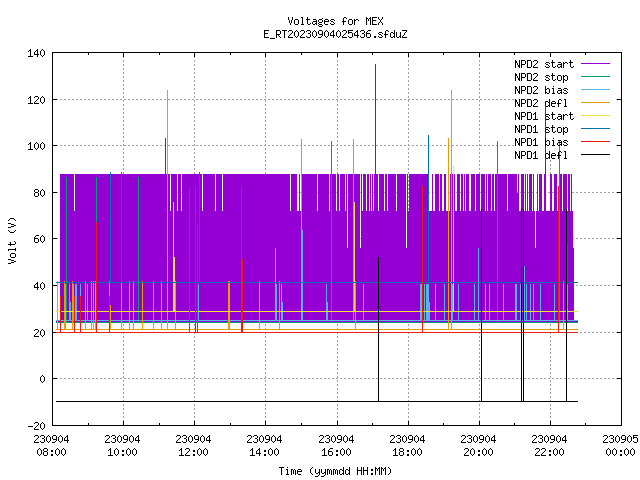The height and width of the screenshot is (480, 640).
Task: Click the x-axis tick label 230904 16:00
Action: (x=336, y=446)
